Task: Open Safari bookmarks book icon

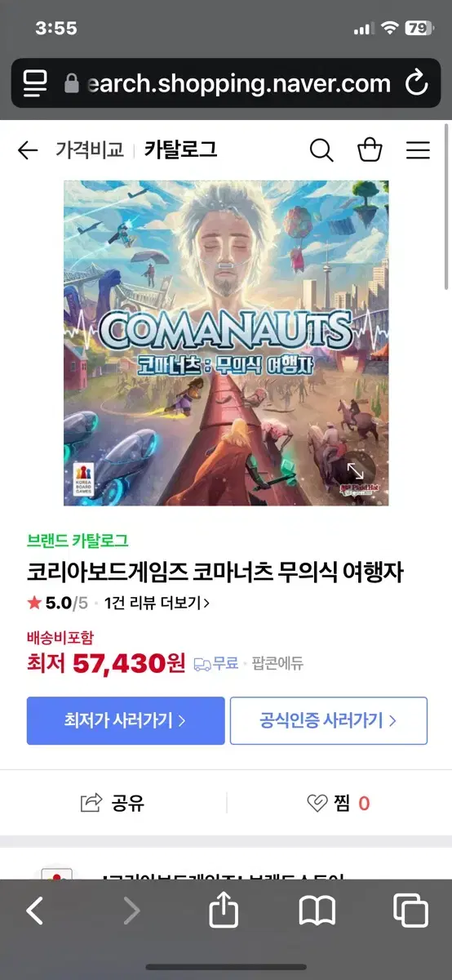Action: click(317, 911)
